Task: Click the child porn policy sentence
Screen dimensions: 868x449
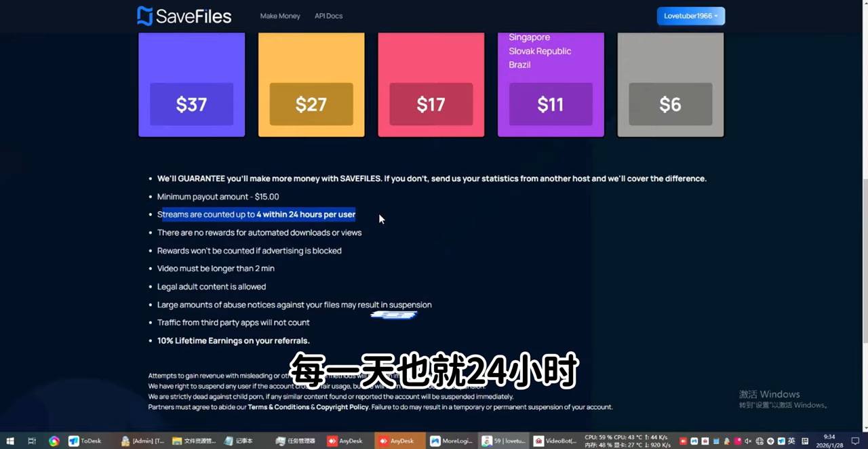Action: [x=331, y=397]
